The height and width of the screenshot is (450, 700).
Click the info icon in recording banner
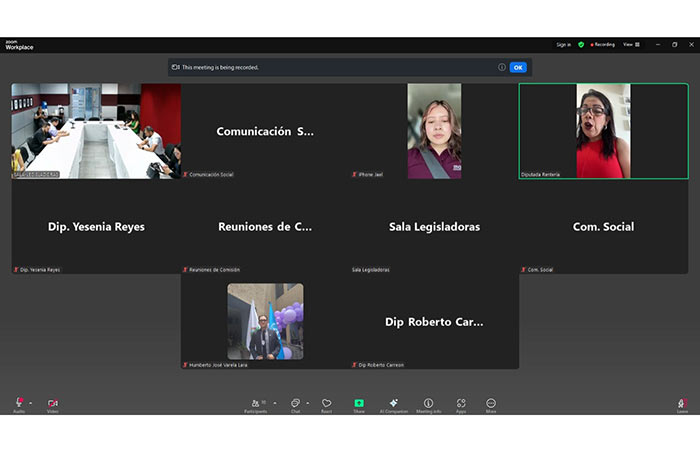tap(502, 67)
